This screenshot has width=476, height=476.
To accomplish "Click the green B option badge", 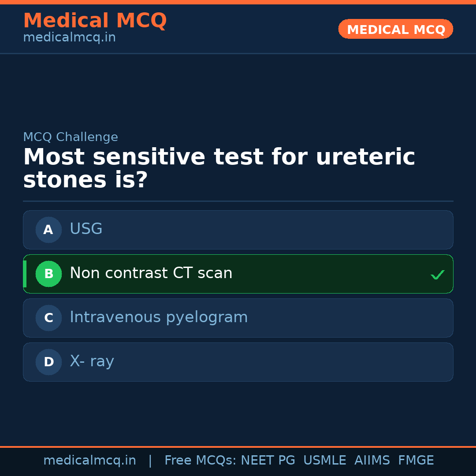I will point(48,274).
